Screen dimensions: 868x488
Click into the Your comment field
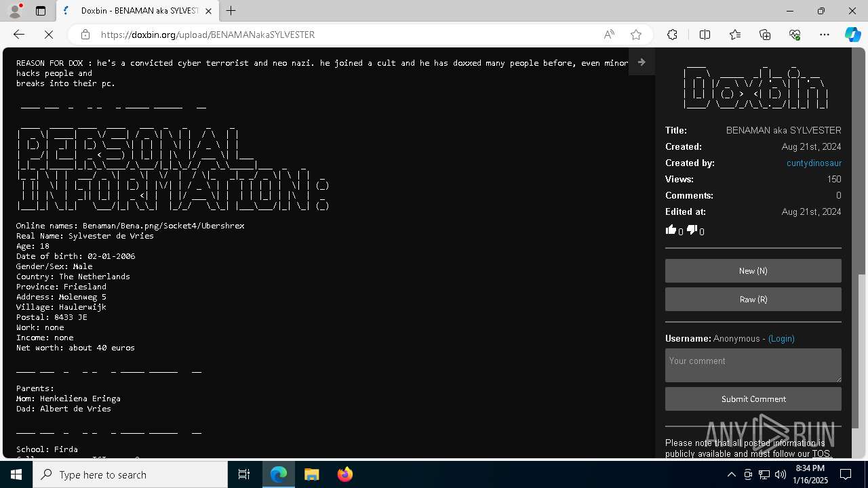[x=753, y=365]
